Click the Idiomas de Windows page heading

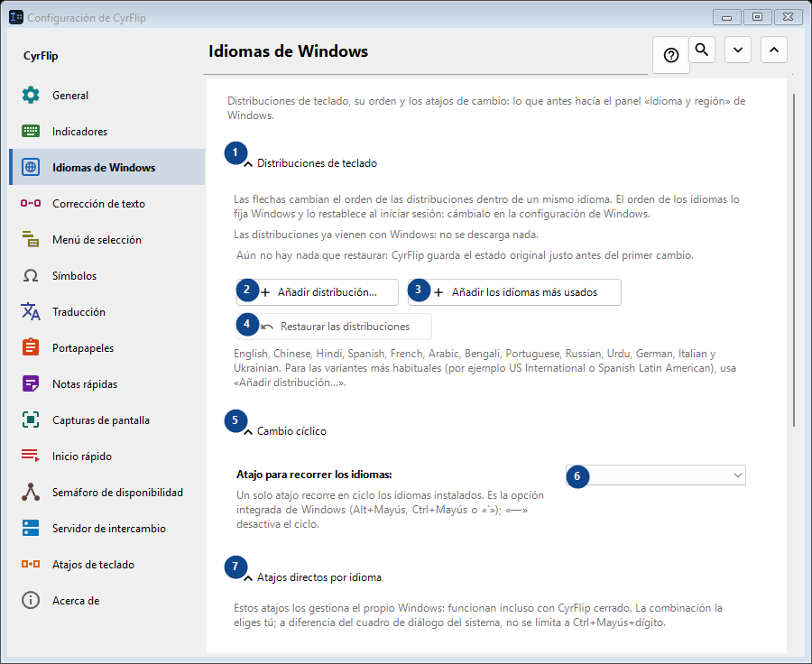[x=289, y=51]
